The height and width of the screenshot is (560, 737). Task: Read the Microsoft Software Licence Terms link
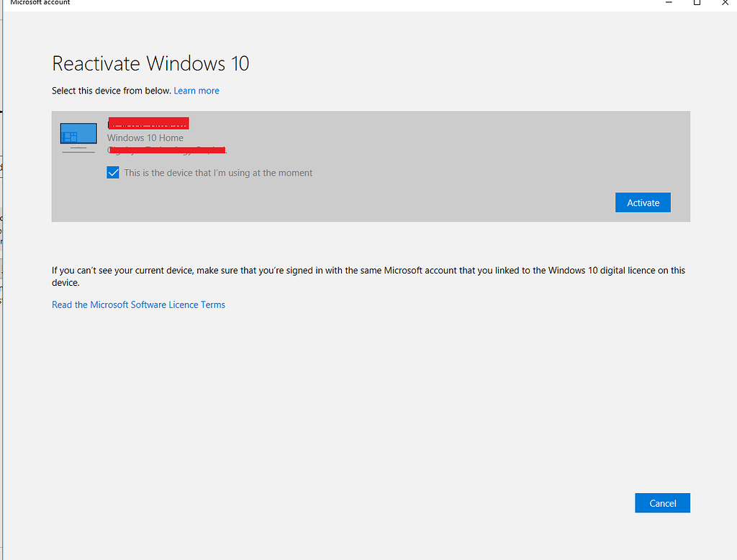point(138,305)
